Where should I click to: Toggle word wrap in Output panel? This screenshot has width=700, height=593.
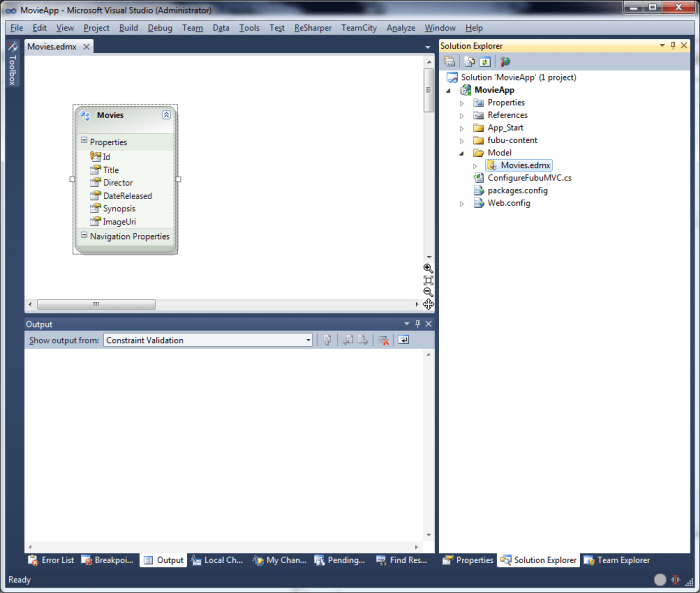pos(403,340)
